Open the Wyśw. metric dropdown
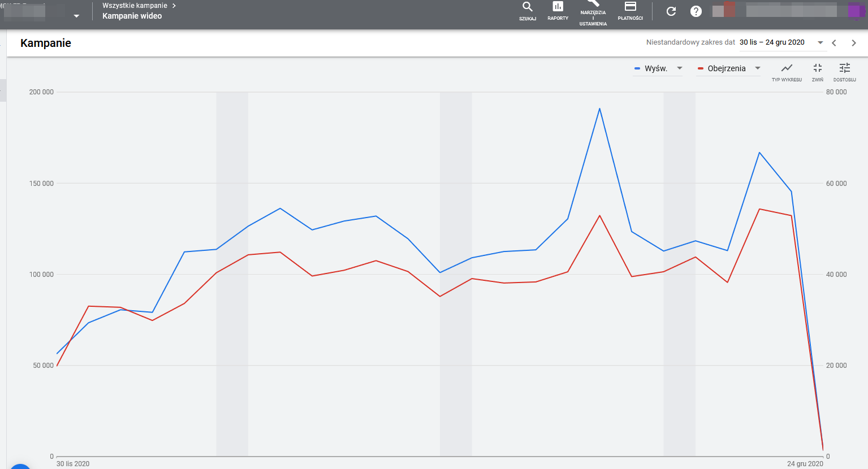868x469 pixels. pos(679,68)
